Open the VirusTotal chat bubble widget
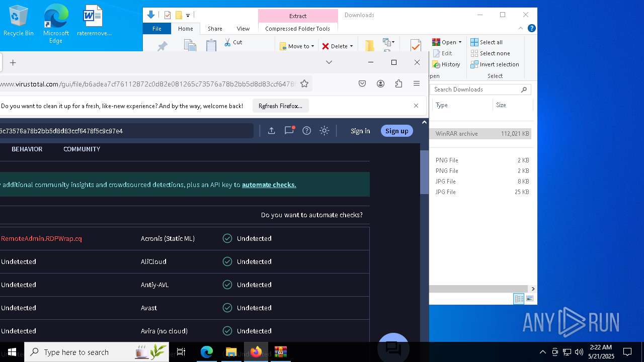644x362 pixels. [393, 347]
